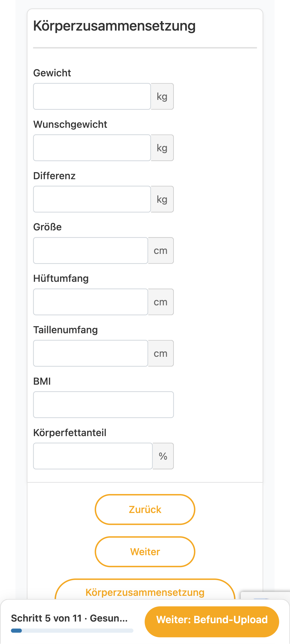Click the kg unit beside Wunschgewicht
Image resolution: width=290 pixels, height=644 pixels.
162,148
